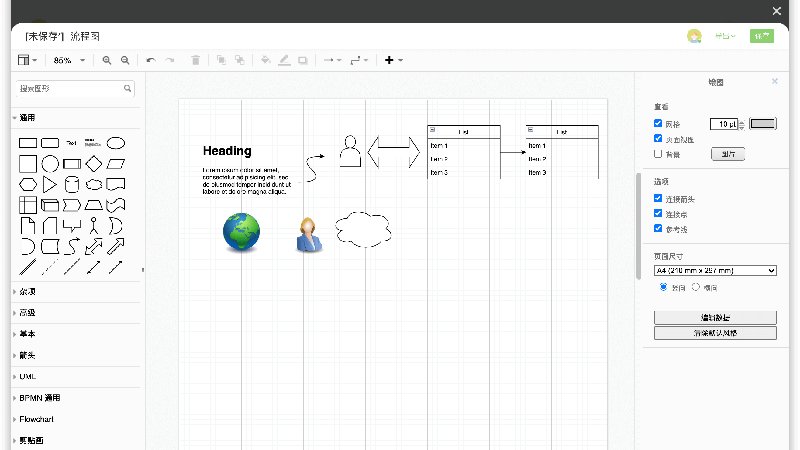The image size is (800, 450).
Task: Open the waypoints connector style dropdown
Action: tap(359, 60)
